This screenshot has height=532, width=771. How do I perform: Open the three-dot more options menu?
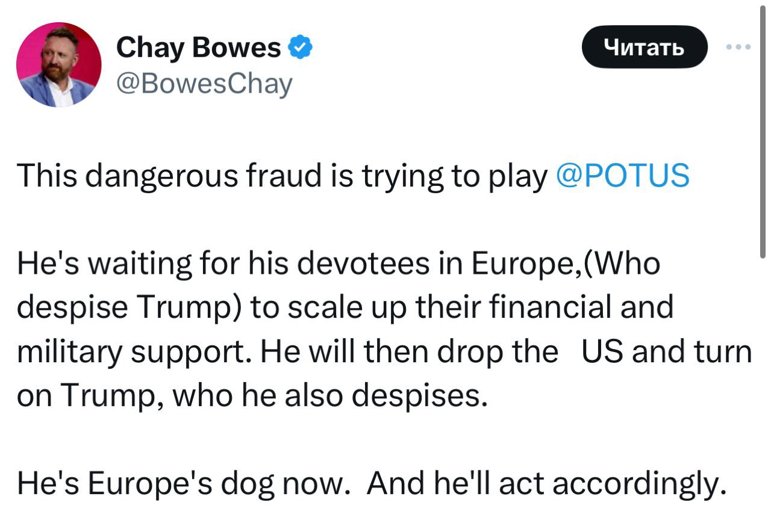(x=739, y=47)
